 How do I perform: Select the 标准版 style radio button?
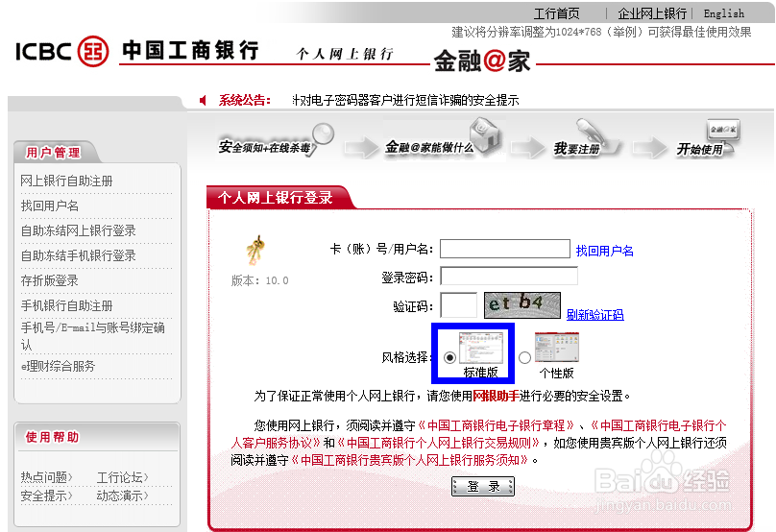(x=449, y=357)
